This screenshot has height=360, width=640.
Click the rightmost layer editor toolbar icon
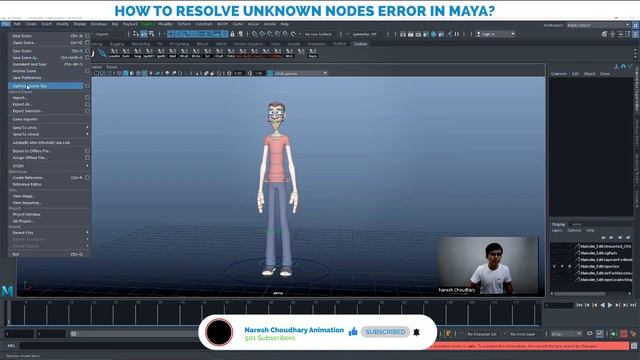tap(628, 238)
